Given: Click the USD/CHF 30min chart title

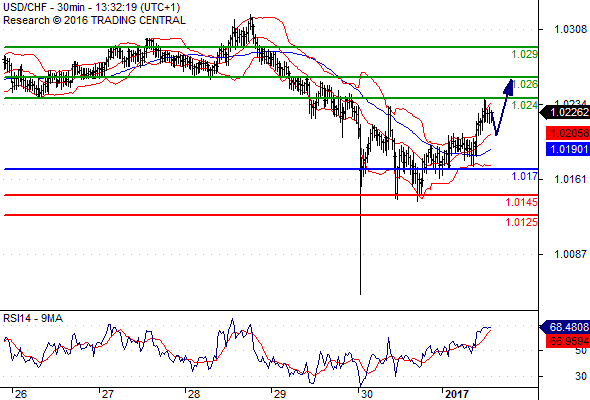Looking at the screenshot, I should 91,7.
